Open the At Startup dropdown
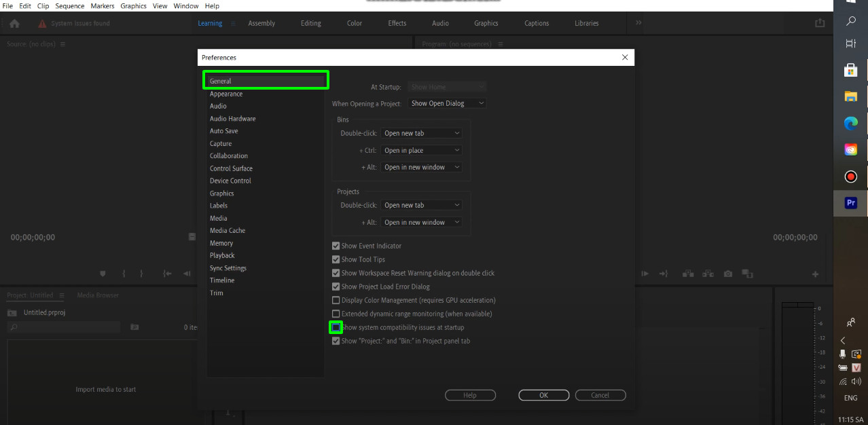 pos(447,87)
